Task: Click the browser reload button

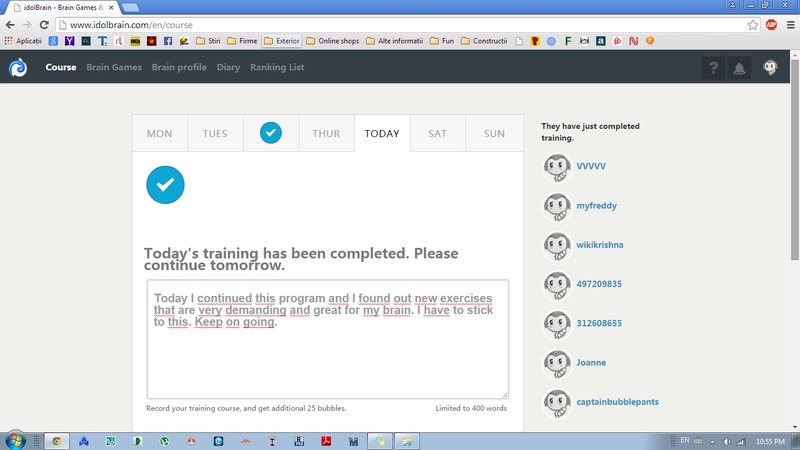Action: [44, 24]
